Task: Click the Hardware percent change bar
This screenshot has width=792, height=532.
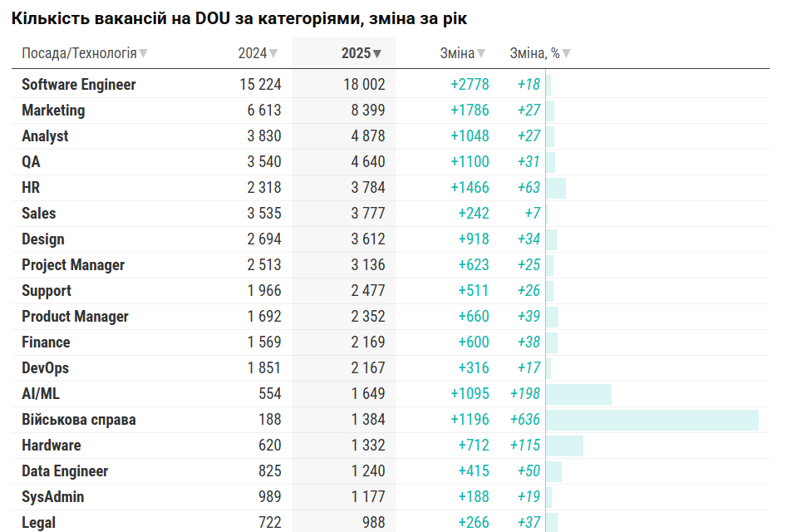Action: pyautogui.click(x=564, y=446)
